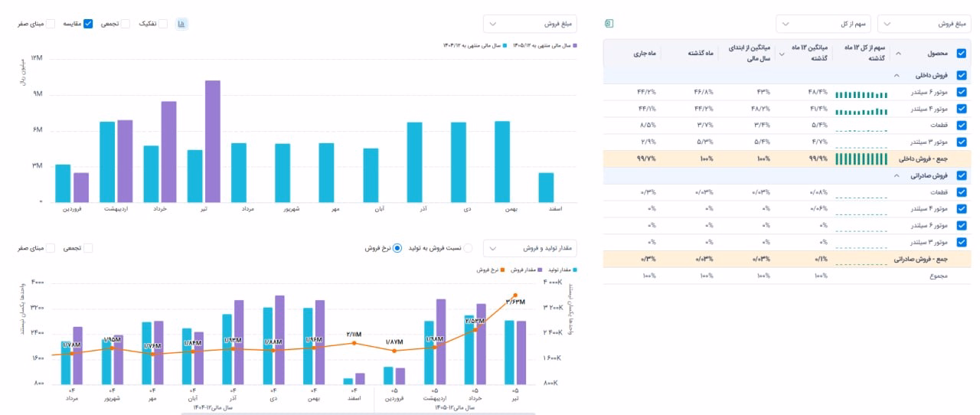Open the مبلغ فروش dropdown above the table

924,24
